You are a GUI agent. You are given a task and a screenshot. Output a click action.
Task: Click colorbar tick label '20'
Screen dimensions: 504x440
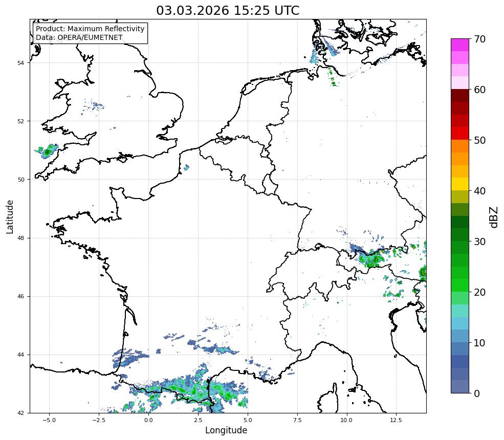click(x=479, y=292)
